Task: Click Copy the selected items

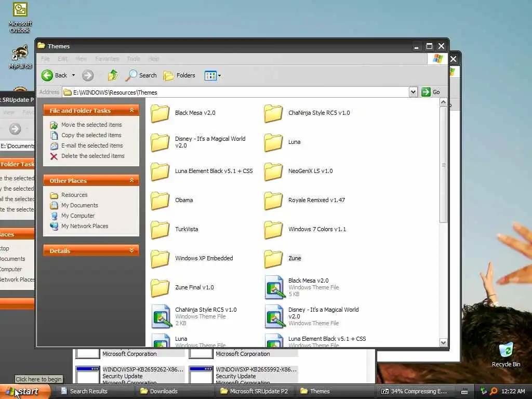Action: point(86,135)
